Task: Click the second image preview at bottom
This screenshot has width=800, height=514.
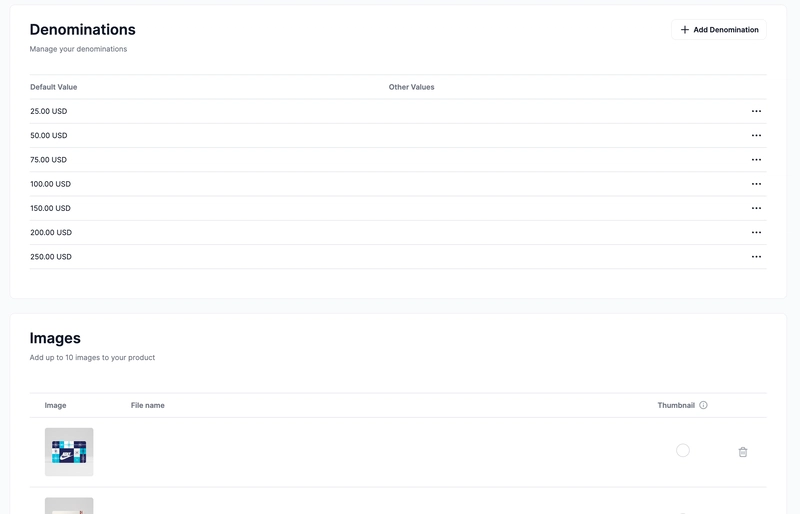Action: point(69,506)
